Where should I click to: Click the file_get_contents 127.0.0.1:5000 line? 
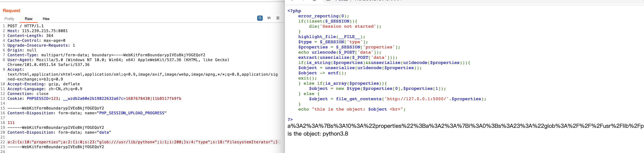(x=398, y=99)
